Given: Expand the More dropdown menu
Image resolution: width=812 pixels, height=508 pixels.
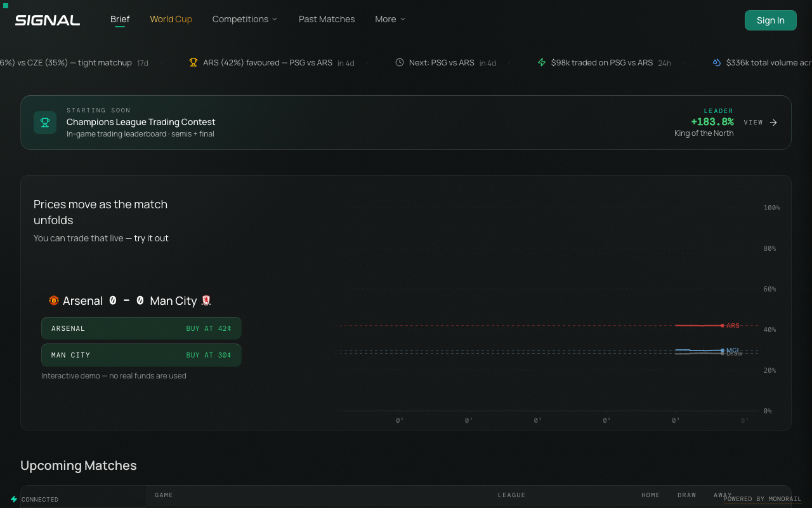Looking at the screenshot, I should pos(390,19).
